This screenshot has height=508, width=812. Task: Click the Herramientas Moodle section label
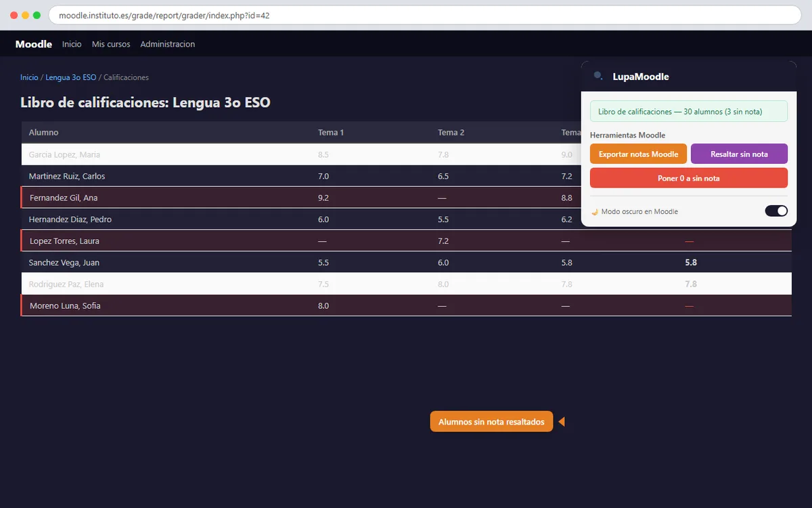coord(627,135)
